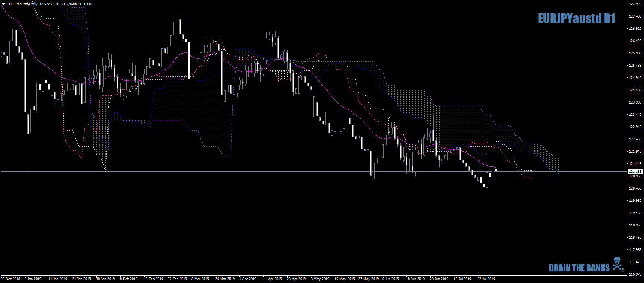Click price level 118.955 on the axis
The image size is (644, 283).
tap(635, 225)
